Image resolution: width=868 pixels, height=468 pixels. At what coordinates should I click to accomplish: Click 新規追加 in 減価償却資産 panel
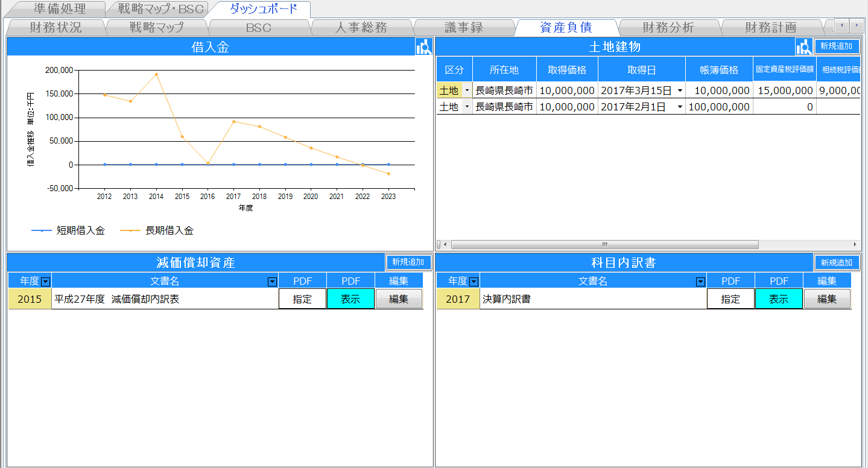coord(409,262)
